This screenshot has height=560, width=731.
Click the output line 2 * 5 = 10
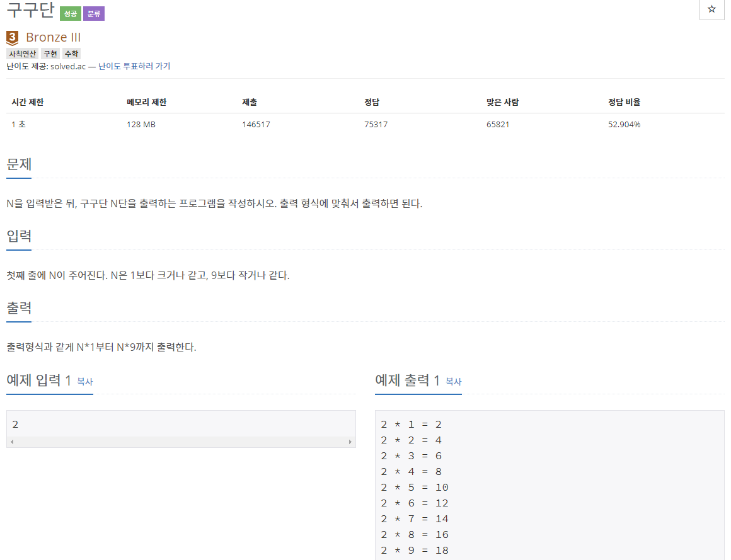click(415, 488)
